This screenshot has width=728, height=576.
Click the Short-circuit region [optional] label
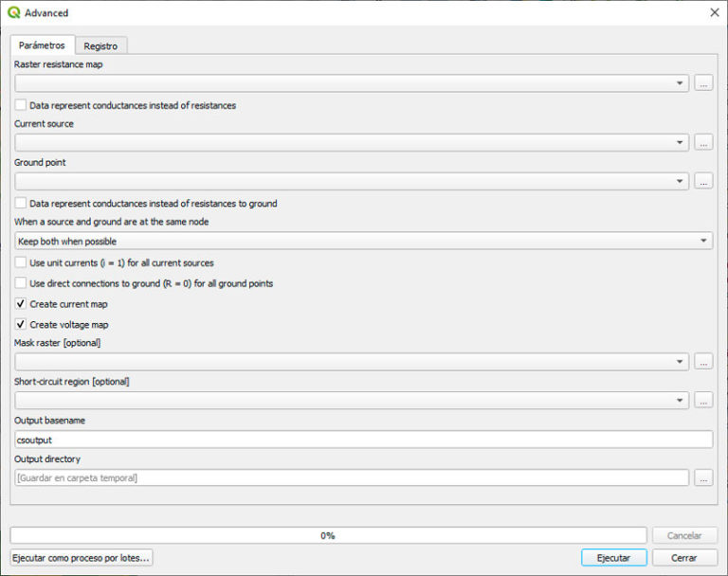click(72, 382)
